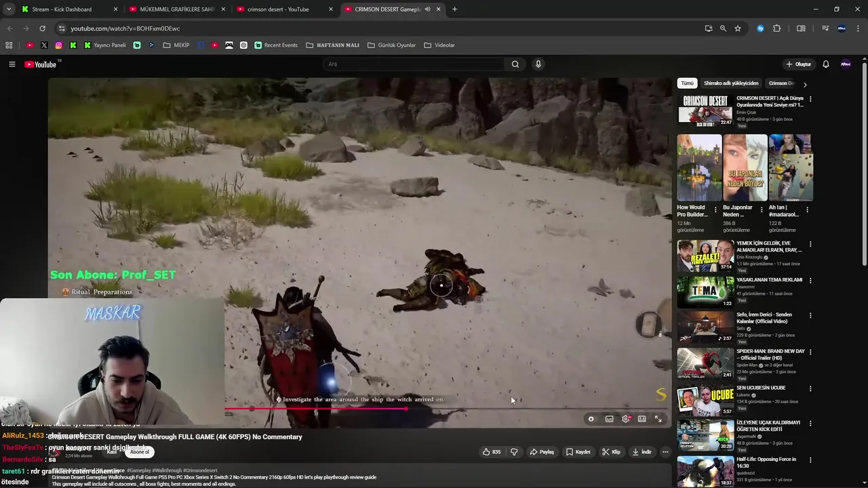
Task: Click the Paylaş share button
Action: click(542, 452)
